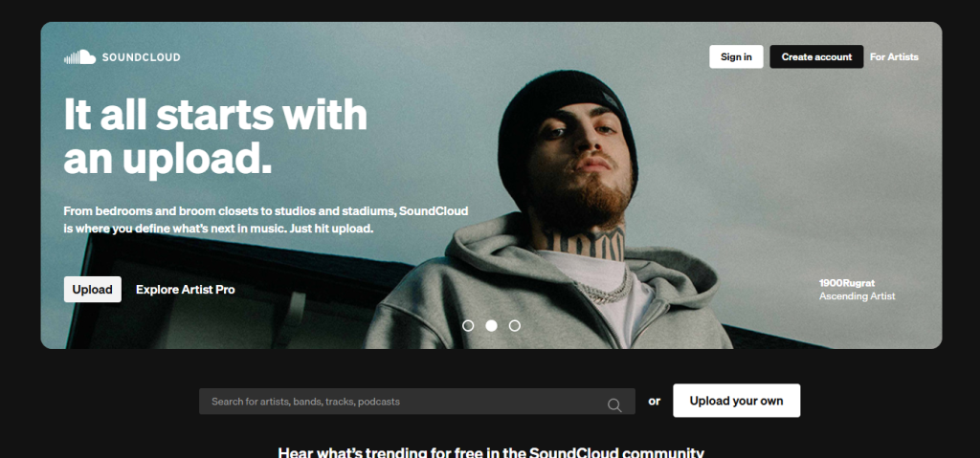Open the For Artists page
Viewport: 980px width, 458px height.
tap(894, 56)
